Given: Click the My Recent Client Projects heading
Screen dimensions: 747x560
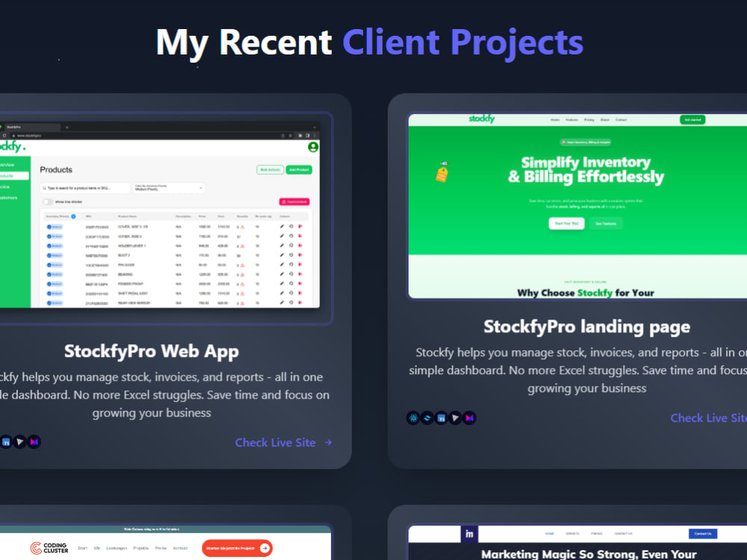Looking at the screenshot, I should pos(370,43).
